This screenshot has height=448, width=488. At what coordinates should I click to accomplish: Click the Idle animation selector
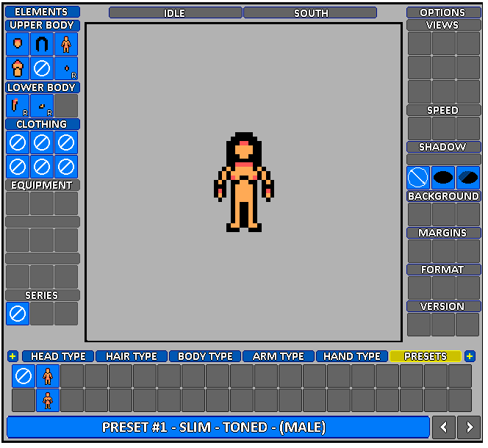(x=175, y=12)
